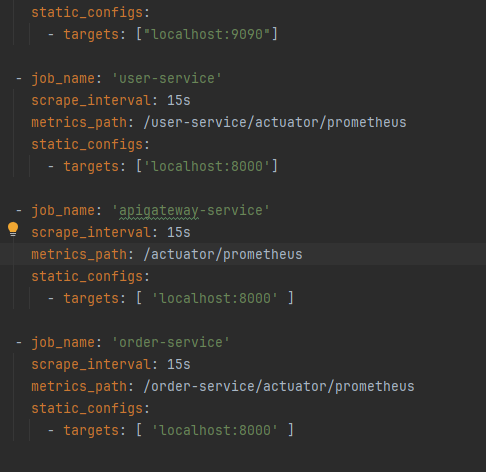This screenshot has height=472, width=486.
Task: Click the 'user-service' job name value
Action: (x=167, y=79)
